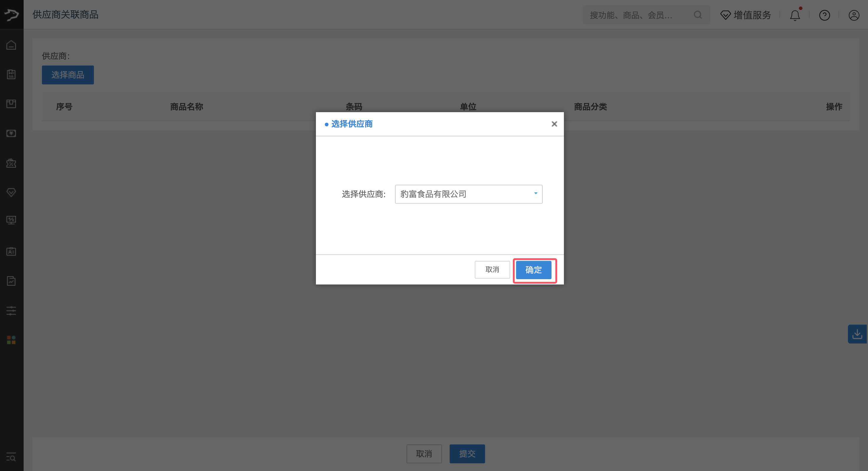Click 取消 in the supplier dialog
868x471 pixels.
tap(492, 269)
